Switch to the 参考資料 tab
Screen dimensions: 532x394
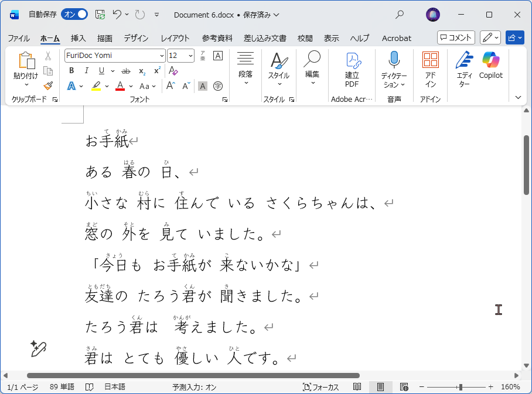click(x=217, y=38)
